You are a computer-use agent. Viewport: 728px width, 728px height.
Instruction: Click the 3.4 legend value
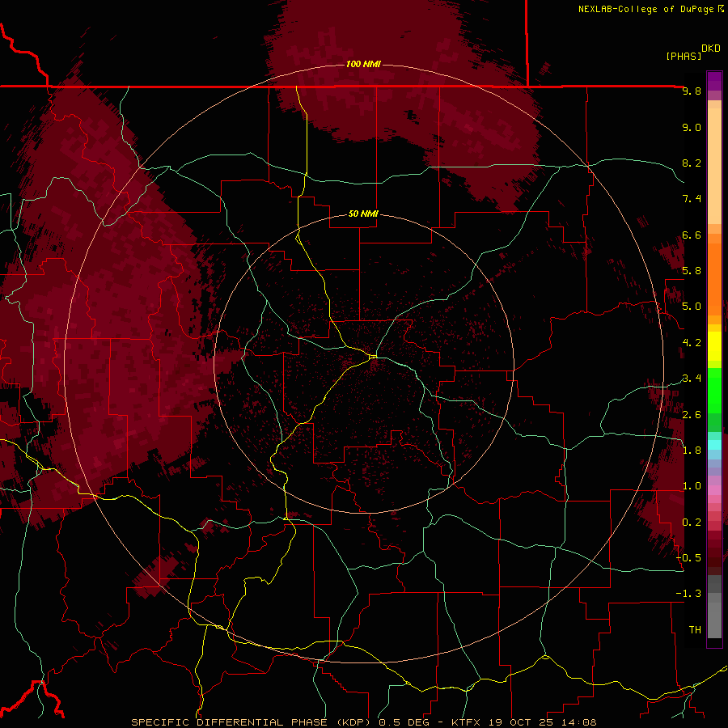(692, 379)
